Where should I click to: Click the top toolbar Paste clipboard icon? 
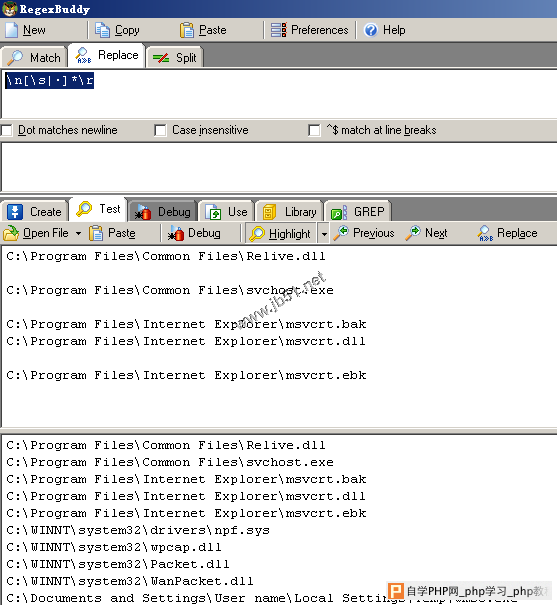[187, 30]
